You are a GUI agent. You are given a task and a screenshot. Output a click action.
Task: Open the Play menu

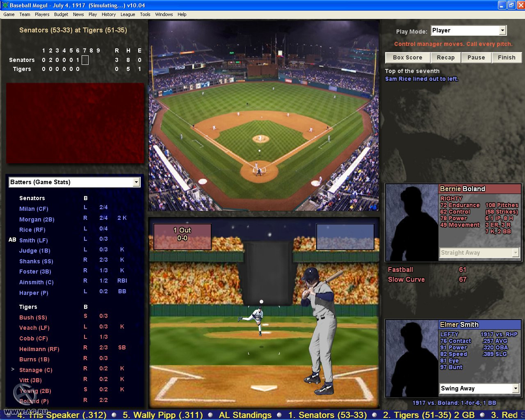click(x=93, y=14)
